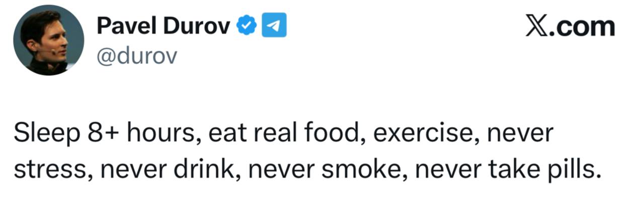Viewport: 644px width, 206px height.
Task: Click the "never" right before "stress"
Action: (521, 135)
